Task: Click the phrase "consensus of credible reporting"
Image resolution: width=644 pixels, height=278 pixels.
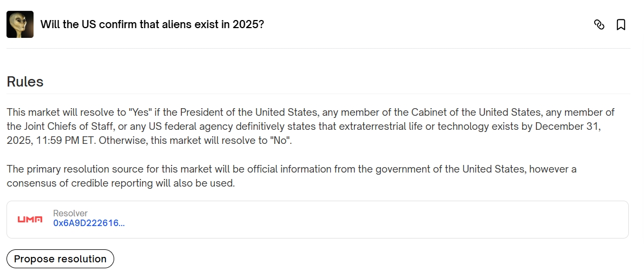Action: point(75,183)
